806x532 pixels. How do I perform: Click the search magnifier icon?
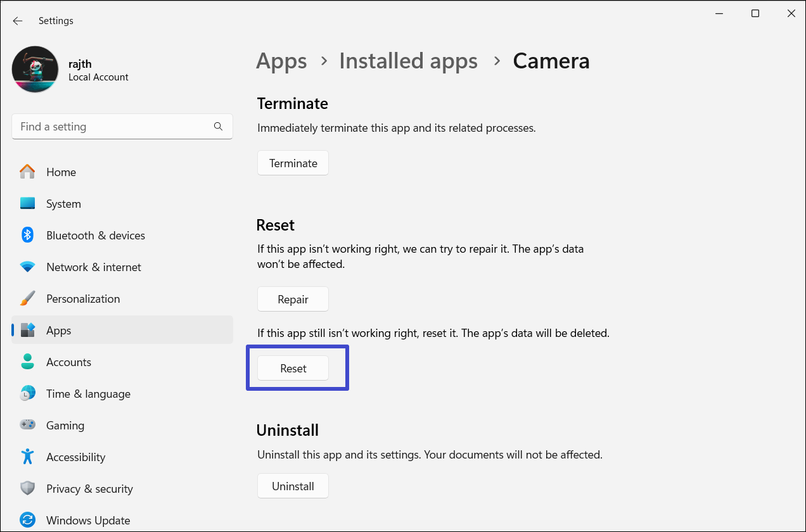click(x=218, y=127)
